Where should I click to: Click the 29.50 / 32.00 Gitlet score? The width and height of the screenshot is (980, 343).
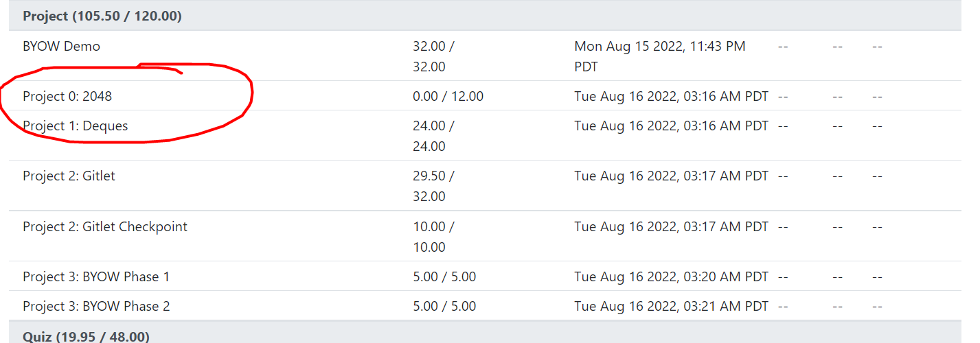pyautogui.click(x=433, y=187)
